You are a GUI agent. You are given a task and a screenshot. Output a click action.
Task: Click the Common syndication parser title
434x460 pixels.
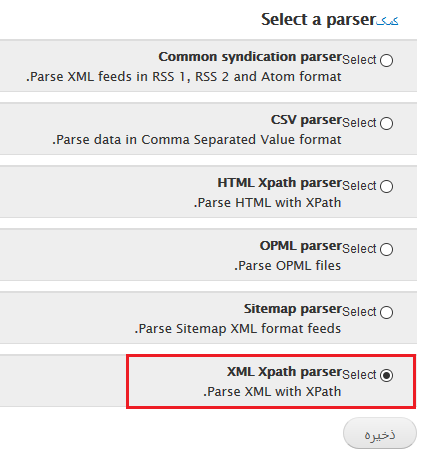250,57
